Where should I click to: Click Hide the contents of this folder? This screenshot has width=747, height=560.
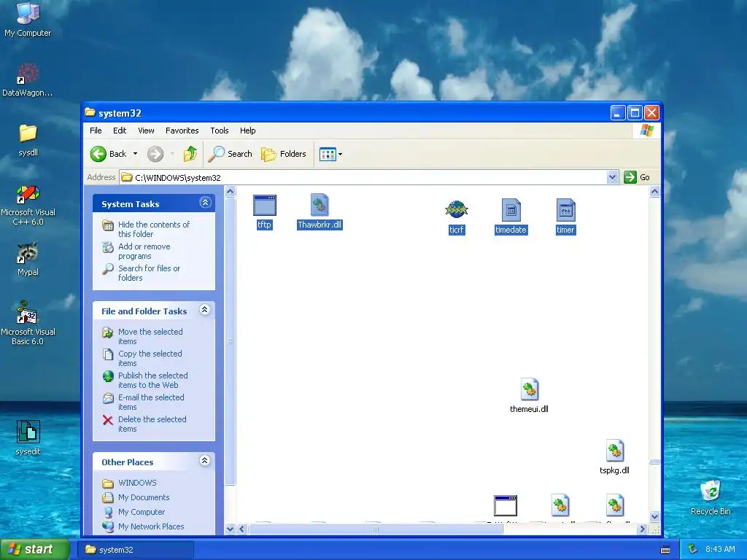point(153,229)
